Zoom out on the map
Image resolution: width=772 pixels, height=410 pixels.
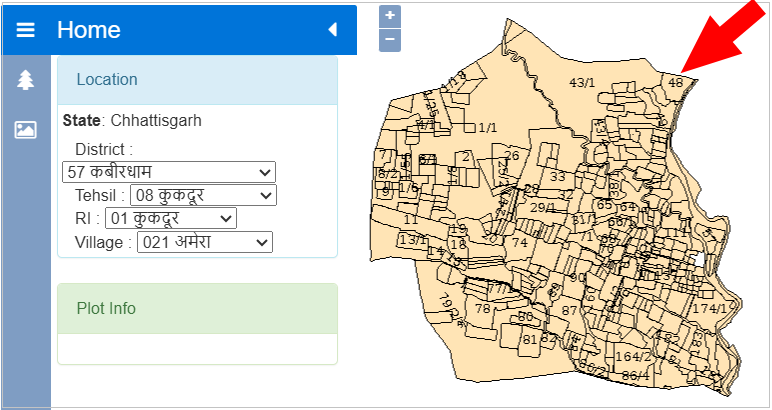coord(390,40)
